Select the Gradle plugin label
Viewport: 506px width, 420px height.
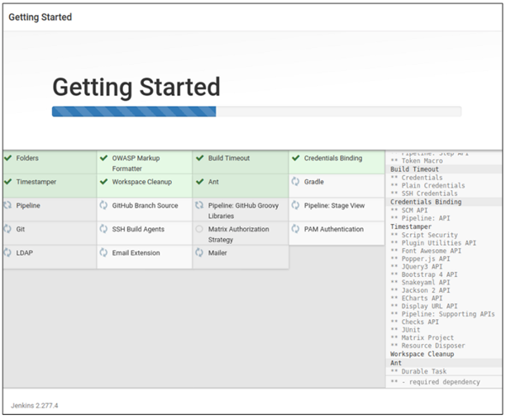[313, 182]
